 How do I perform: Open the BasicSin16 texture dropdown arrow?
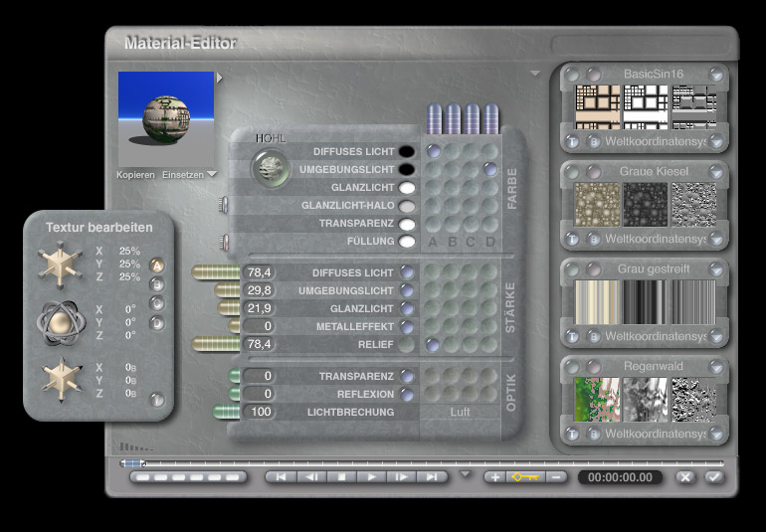715,74
